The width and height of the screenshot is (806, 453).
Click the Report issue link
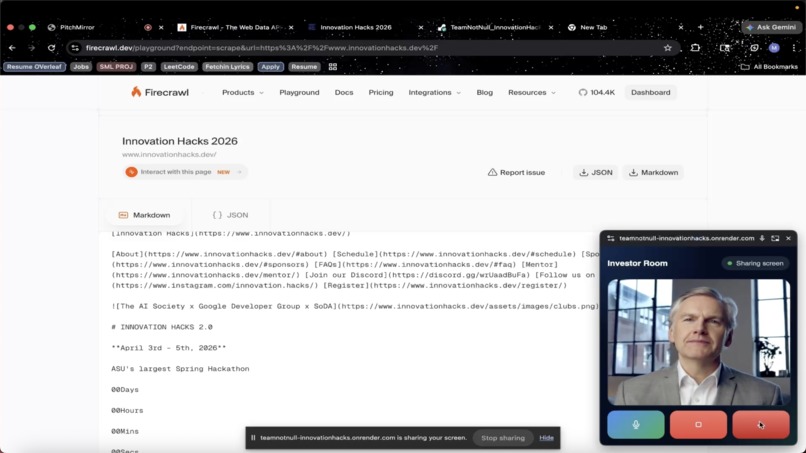click(x=516, y=172)
